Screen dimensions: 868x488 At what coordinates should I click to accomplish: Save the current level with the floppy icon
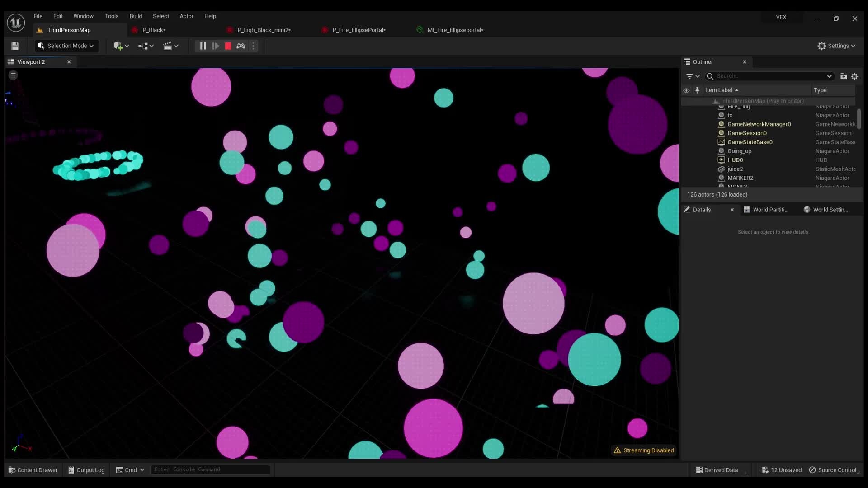coord(15,46)
